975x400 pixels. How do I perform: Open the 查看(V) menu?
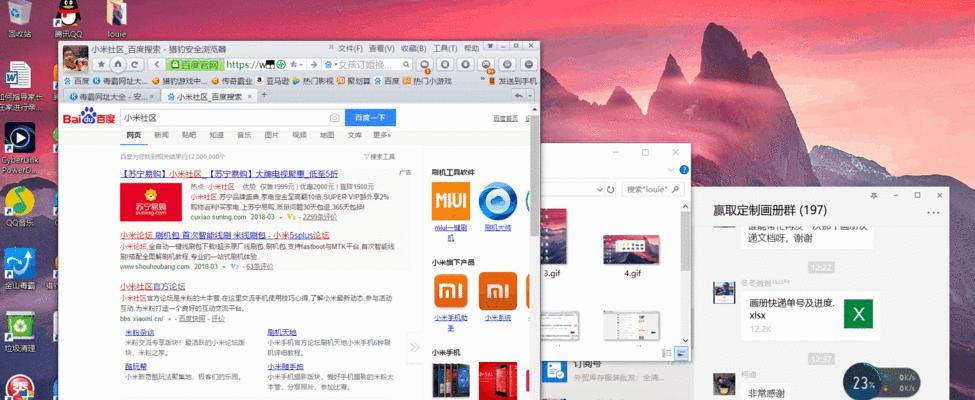click(382, 48)
